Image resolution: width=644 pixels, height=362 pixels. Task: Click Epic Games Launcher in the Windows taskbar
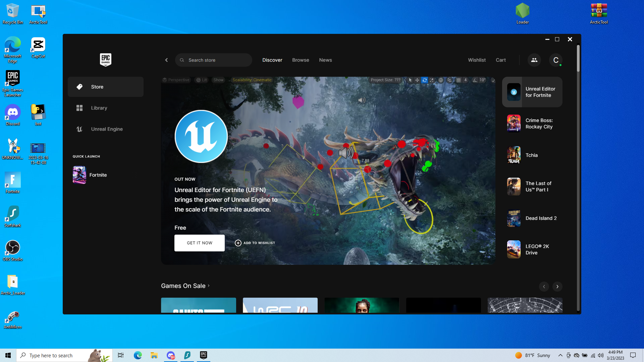[x=204, y=355]
